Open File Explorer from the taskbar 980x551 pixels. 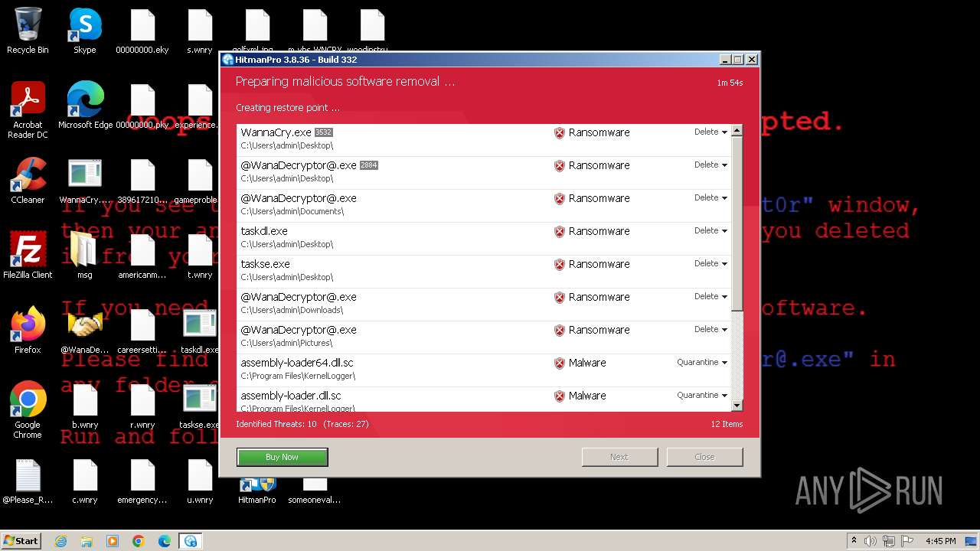pyautogui.click(x=87, y=541)
